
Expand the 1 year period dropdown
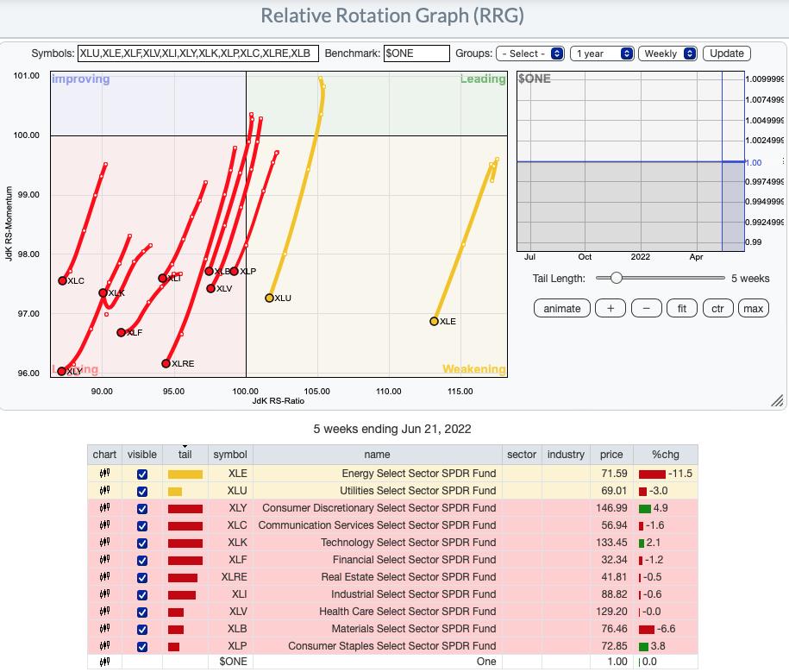[601, 53]
